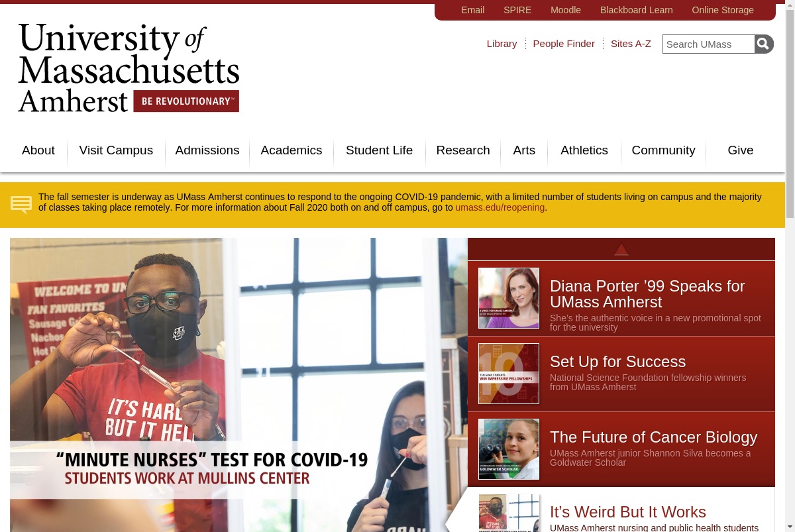Open Set Up for Success thumbnail
The image size is (795, 532).
509,374
